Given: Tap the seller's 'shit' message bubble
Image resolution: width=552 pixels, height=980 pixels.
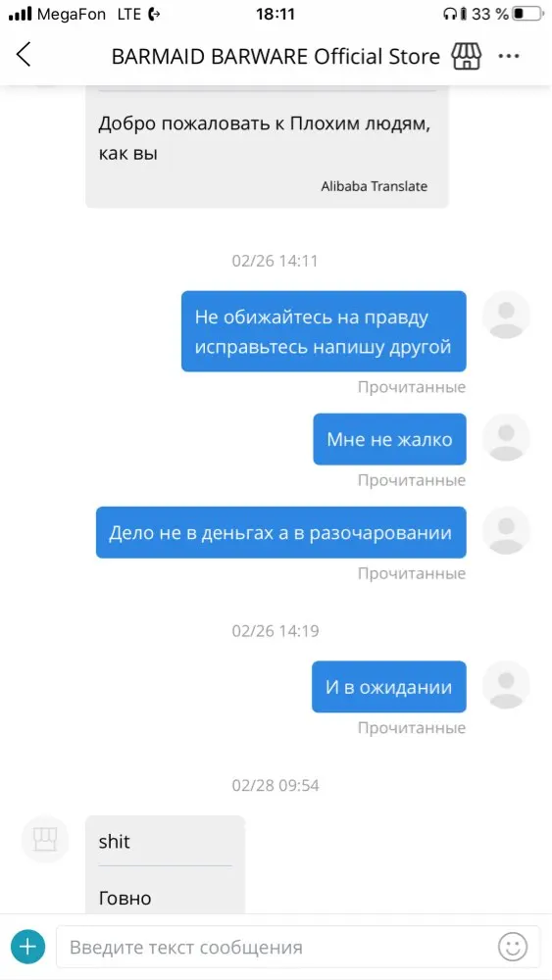Looking at the screenshot, I should point(165,864).
